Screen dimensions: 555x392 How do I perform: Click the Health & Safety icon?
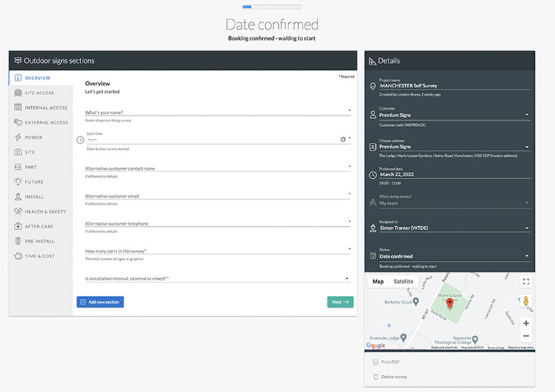18,212
